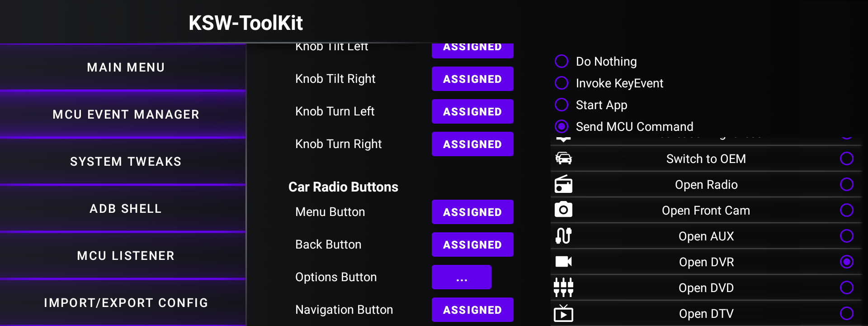The width and height of the screenshot is (868, 326).
Task: Select the Start App radio option
Action: click(561, 105)
